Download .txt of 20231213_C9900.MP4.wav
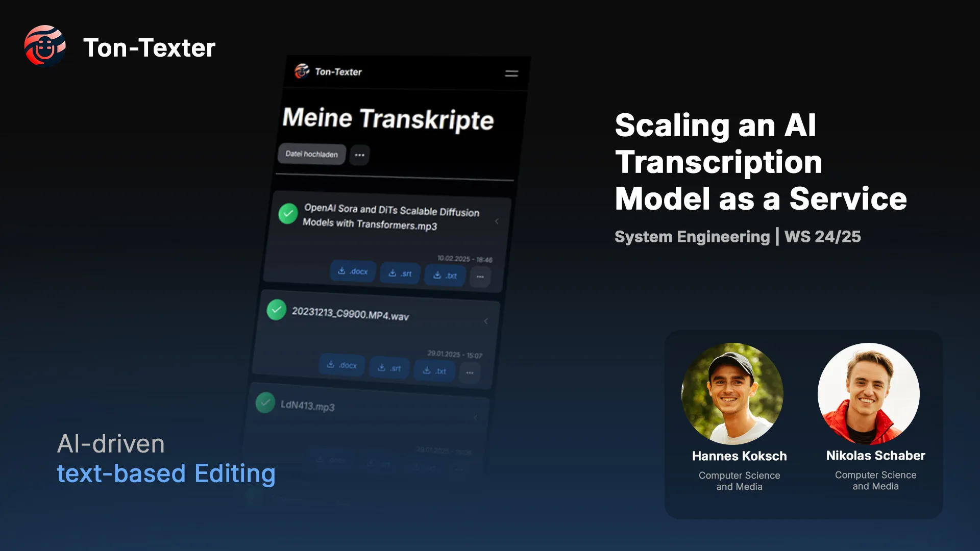This screenshot has width=980, height=551. 434,371
